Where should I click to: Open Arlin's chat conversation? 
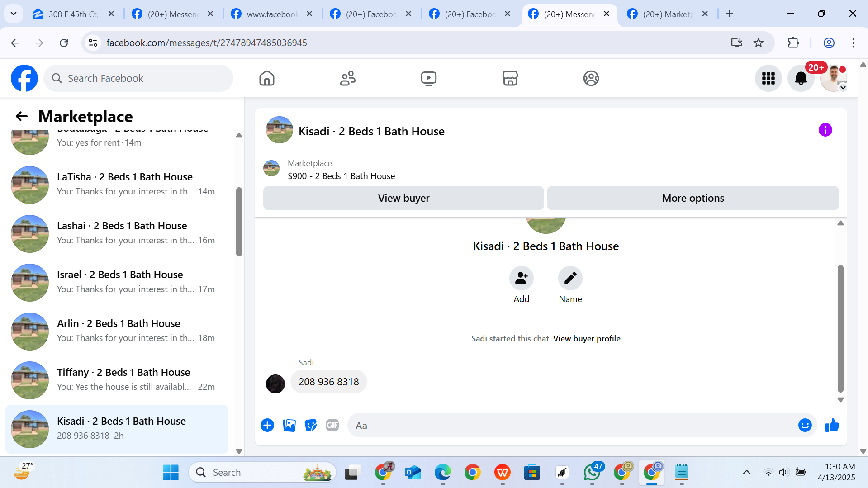(117, 331)
